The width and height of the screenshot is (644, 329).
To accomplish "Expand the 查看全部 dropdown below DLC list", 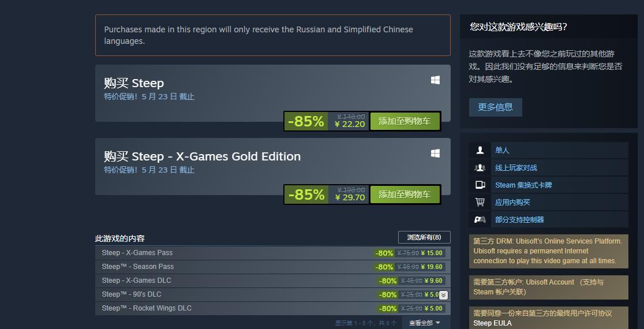I will (x=424, y=323).
